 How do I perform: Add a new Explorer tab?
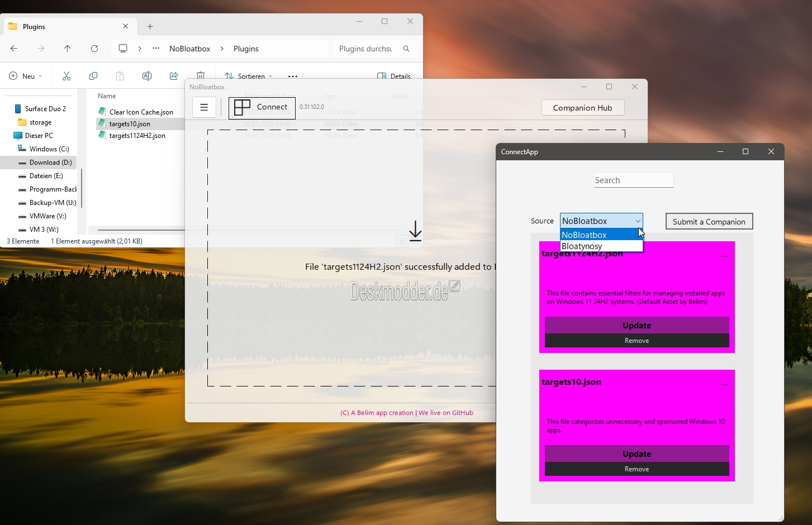[x=150, y=26]
